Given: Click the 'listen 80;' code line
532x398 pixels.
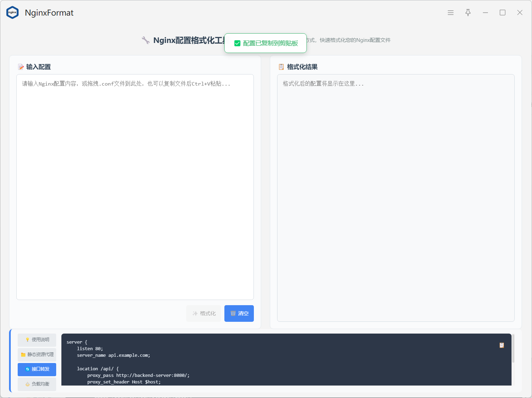Looking at the screenshot, I should pos(90,349).
